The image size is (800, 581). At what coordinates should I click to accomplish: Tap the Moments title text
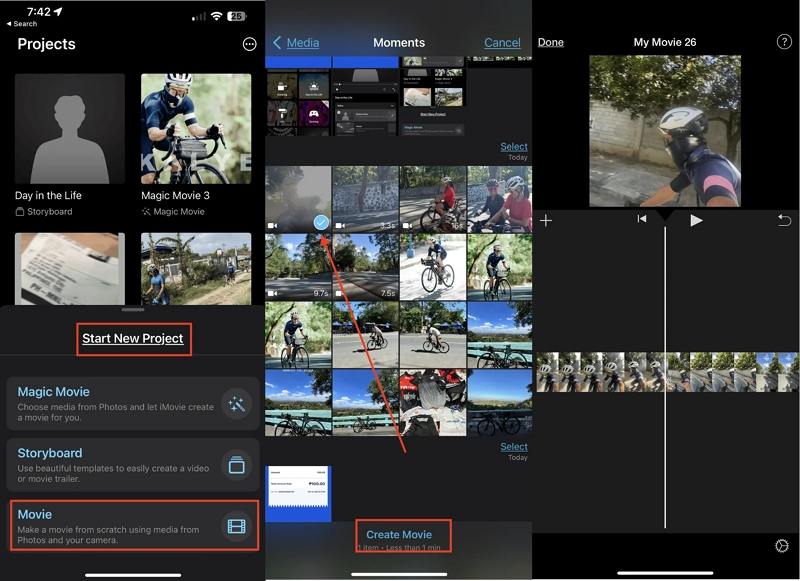(x=399, y=43)
